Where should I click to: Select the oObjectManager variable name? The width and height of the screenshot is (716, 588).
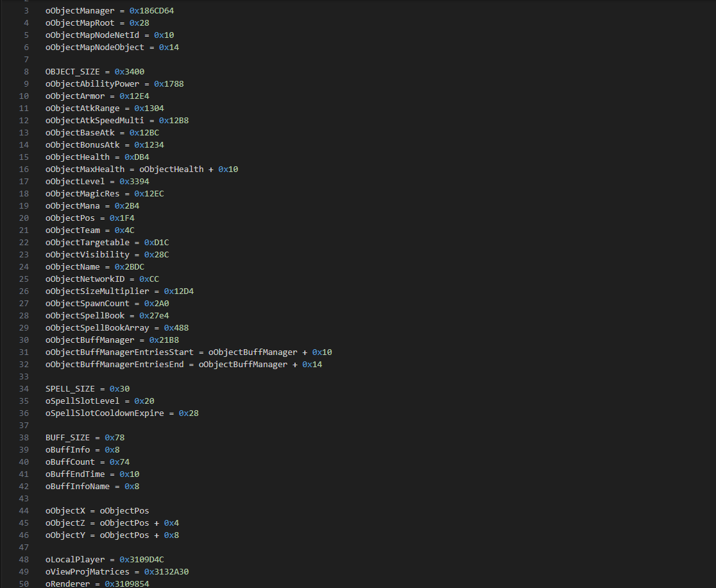(x=80, y=10)
